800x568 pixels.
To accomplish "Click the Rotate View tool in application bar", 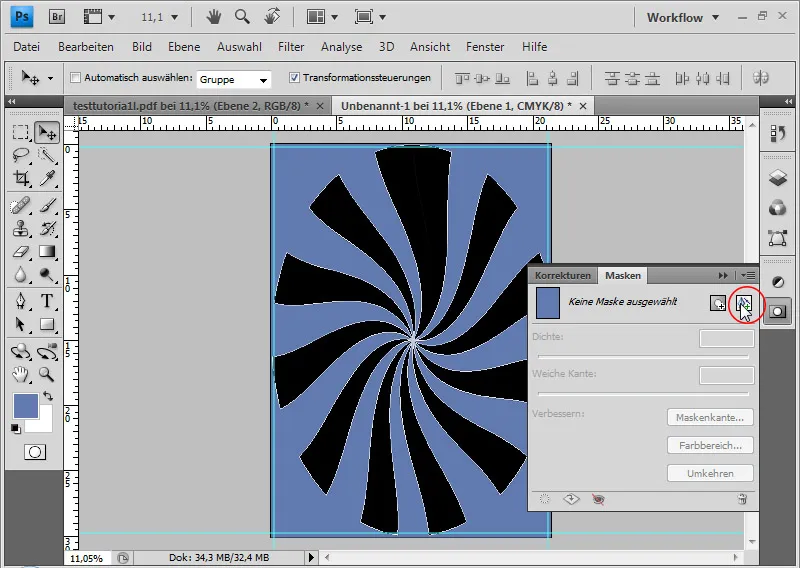I will [272, 17].
